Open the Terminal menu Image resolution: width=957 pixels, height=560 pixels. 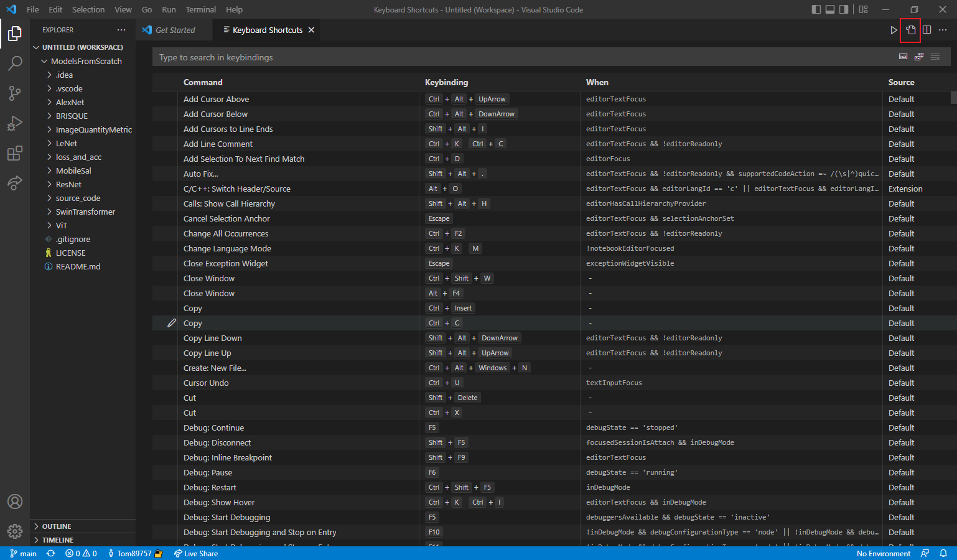coord(201,9)
